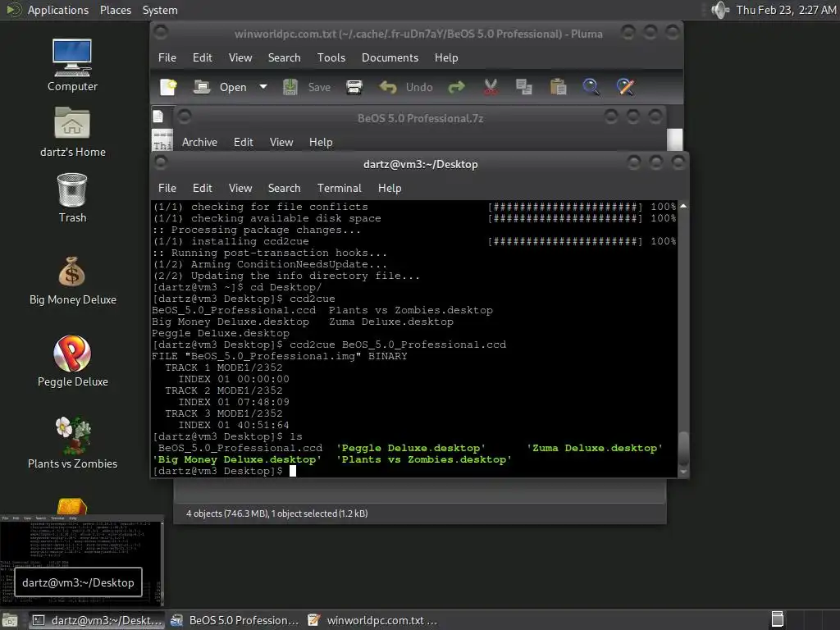Open Pluma's Documents menu

pos(390,58)
